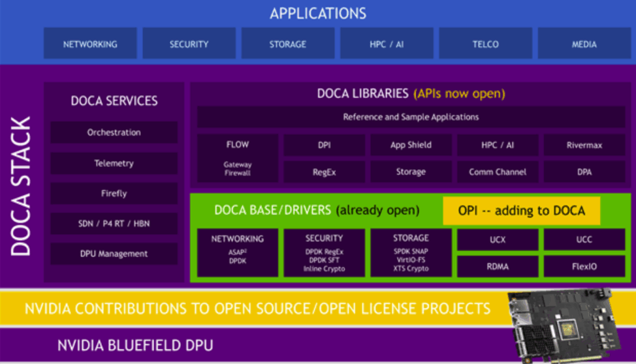The image size is (636, 364).
Task: Select the HPC / AI application tile
Action: (386, 44)
